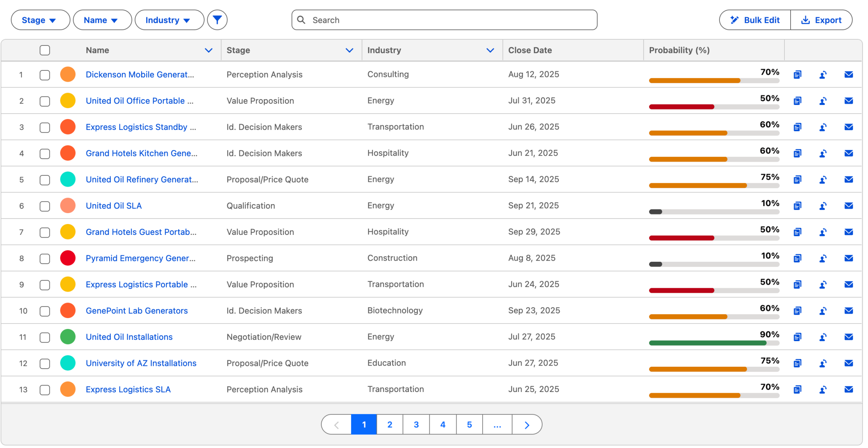Click the assign user icon for Pyramid Emergency row

pyautogui.click(x=823, y=258)
